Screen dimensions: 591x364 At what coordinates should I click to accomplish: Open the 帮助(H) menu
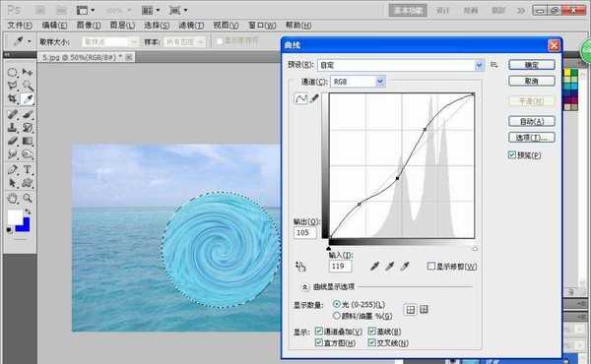point(298,26)
